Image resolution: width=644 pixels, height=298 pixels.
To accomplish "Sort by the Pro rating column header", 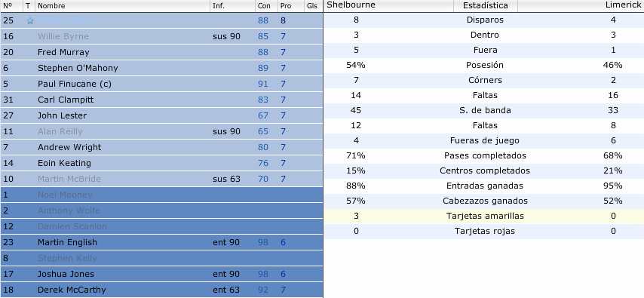I will point(291,6).
